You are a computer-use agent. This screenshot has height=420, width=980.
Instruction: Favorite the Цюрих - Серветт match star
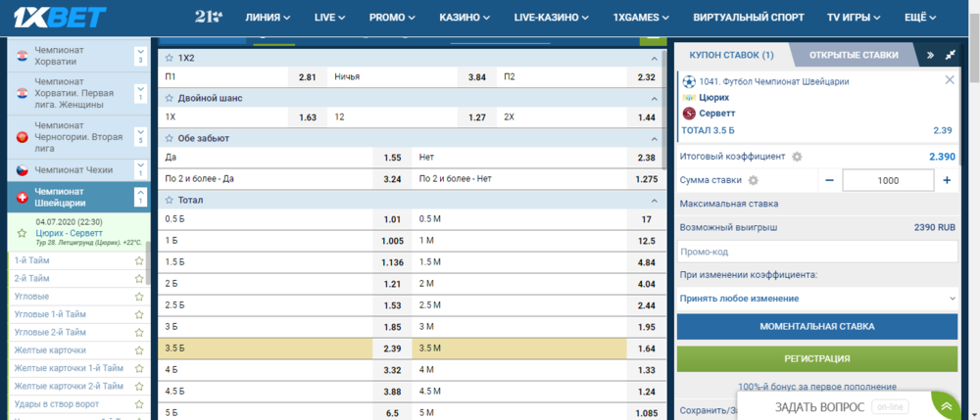coord(23,233)
